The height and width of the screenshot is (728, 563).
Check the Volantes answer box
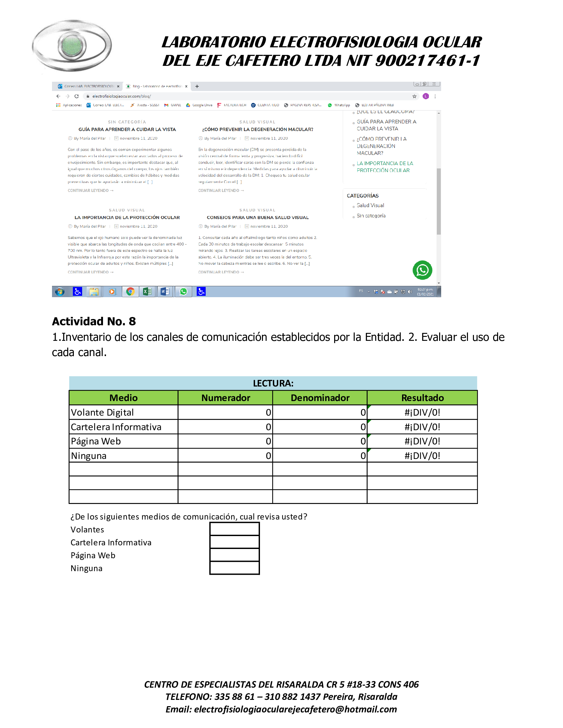pos(234,529)
